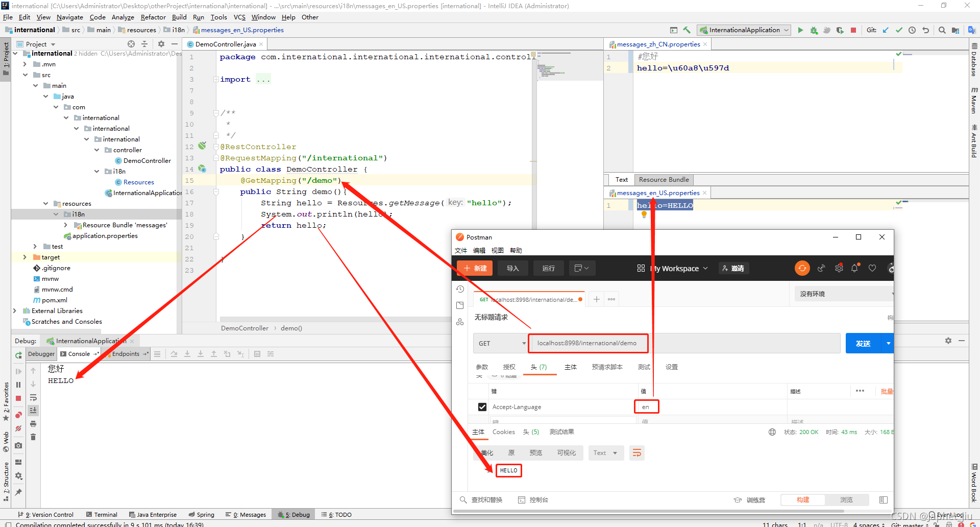The width and height of the screenshot is (980, 527).
Task: Open Maven side panel
Action: pyautogui.click(x=974, y=100)
